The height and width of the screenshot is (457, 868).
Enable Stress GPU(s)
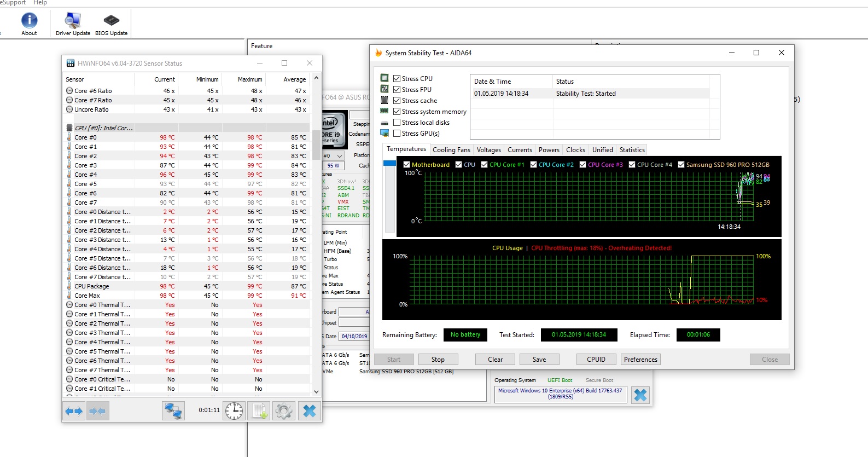[397, 133]
